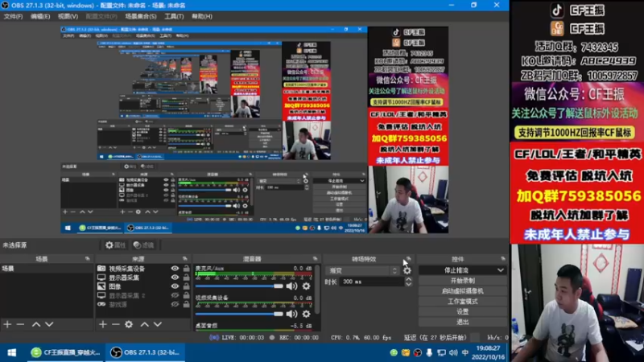Move the selected source up in Sources panel
Image resolution: width=644 pixels, height=362 pixels.
pos(145,324)
